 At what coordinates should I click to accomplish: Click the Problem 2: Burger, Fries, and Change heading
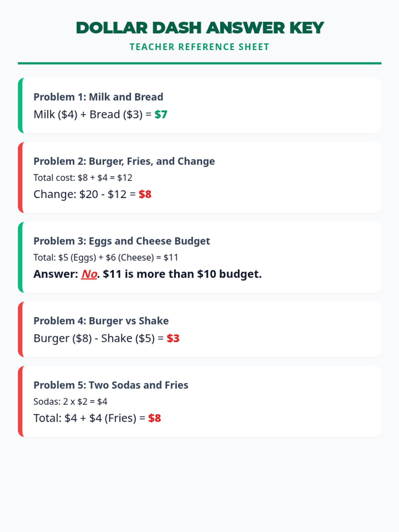[124, 161]
